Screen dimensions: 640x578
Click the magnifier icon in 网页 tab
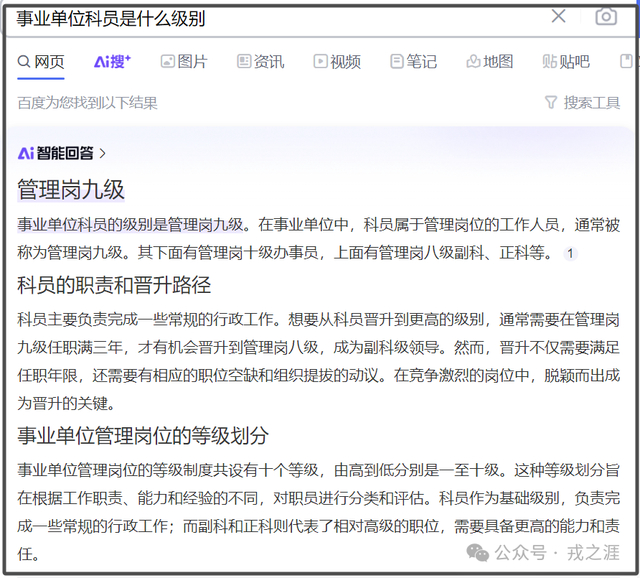pyautogui.click(x=24, y=62)
